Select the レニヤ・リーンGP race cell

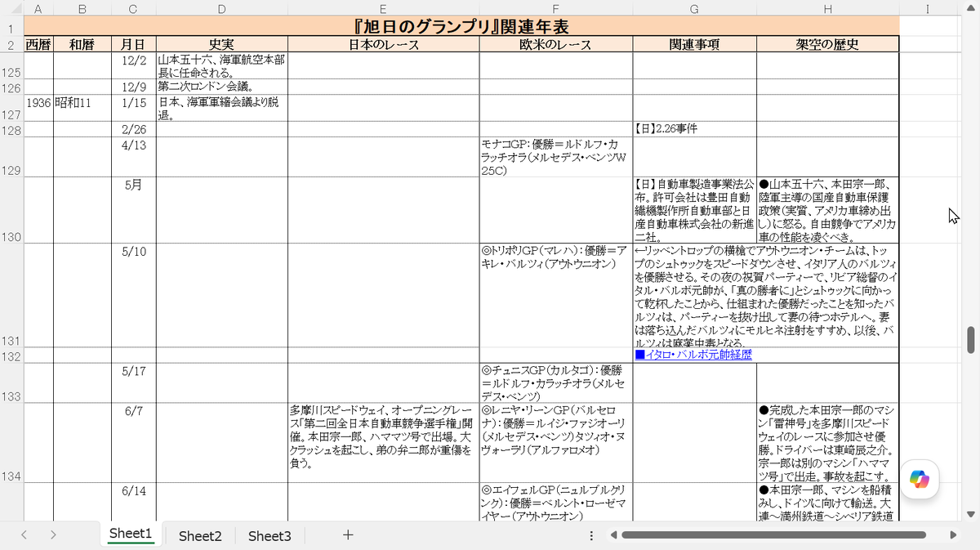(x=556, y=442)
